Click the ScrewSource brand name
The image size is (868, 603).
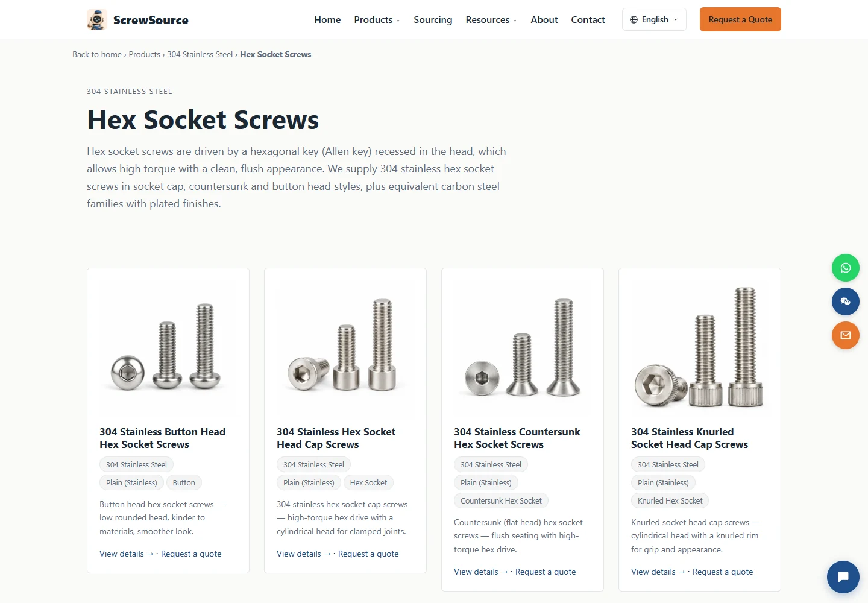coord(151,20)
